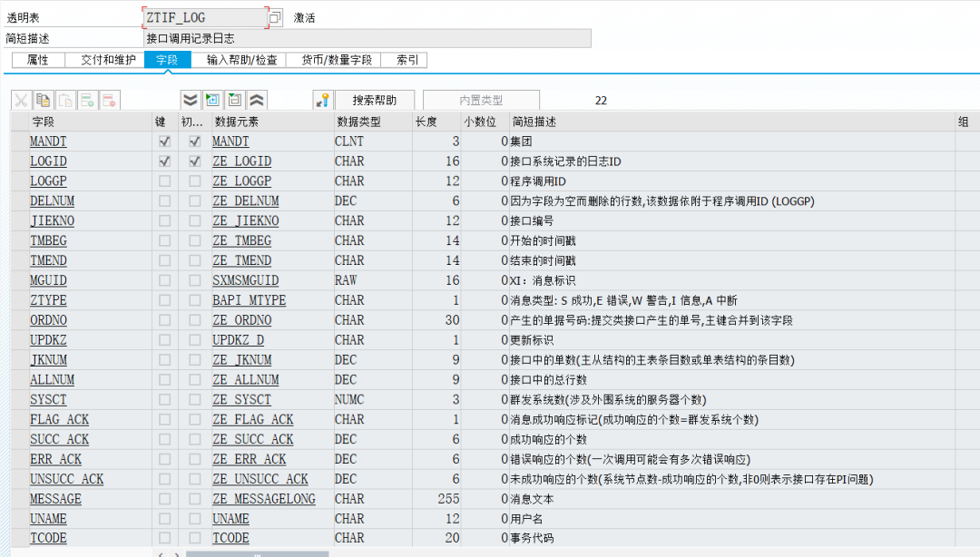Click the NUMC data type cell
Screen dimensions: 980x557
tap(349, 399)
